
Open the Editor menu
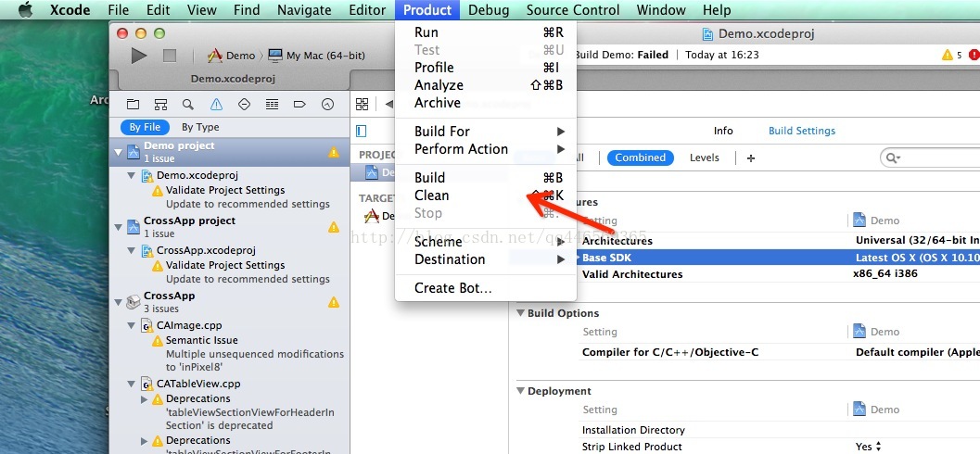(367, 10)
